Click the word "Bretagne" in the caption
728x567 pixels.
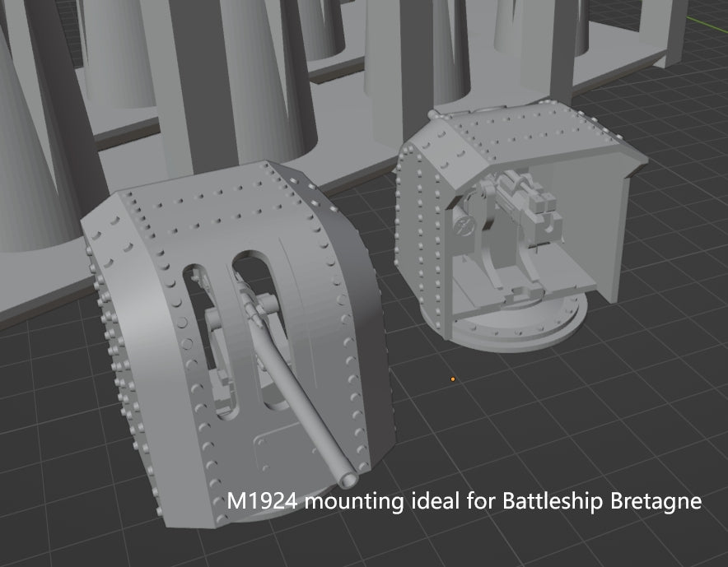click(x=656, y=501)
